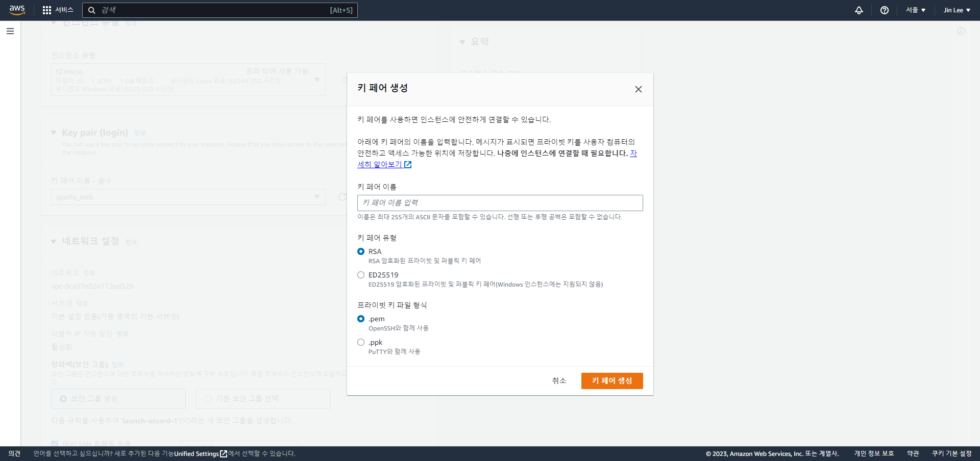
Task: Open the Unified Settings link
Action: [x=197, y=454]
